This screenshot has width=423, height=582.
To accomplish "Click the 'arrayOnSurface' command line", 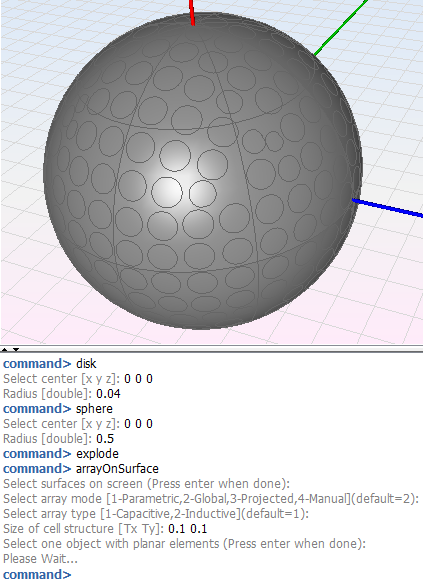I will (81, 469).
